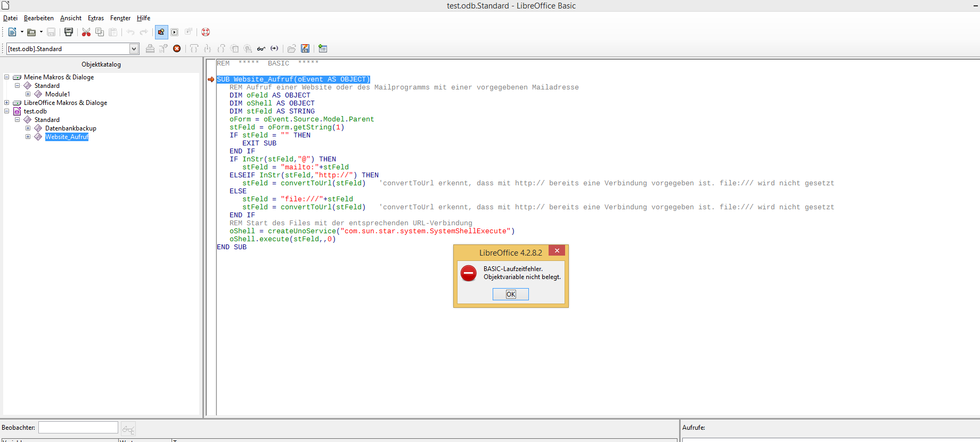Click the 'Objektkatalog' panel title

click(x=101, y=64)
